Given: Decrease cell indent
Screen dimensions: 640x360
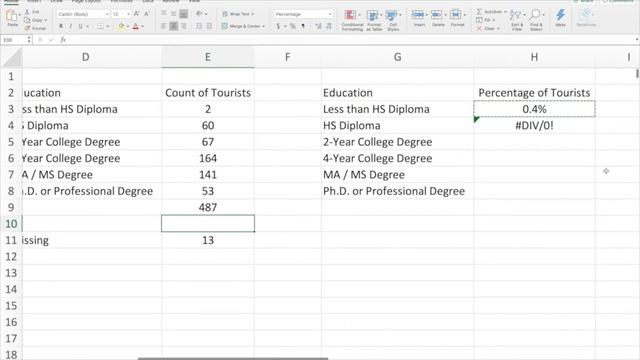Looking at the screenshot, I should point(199,26).
